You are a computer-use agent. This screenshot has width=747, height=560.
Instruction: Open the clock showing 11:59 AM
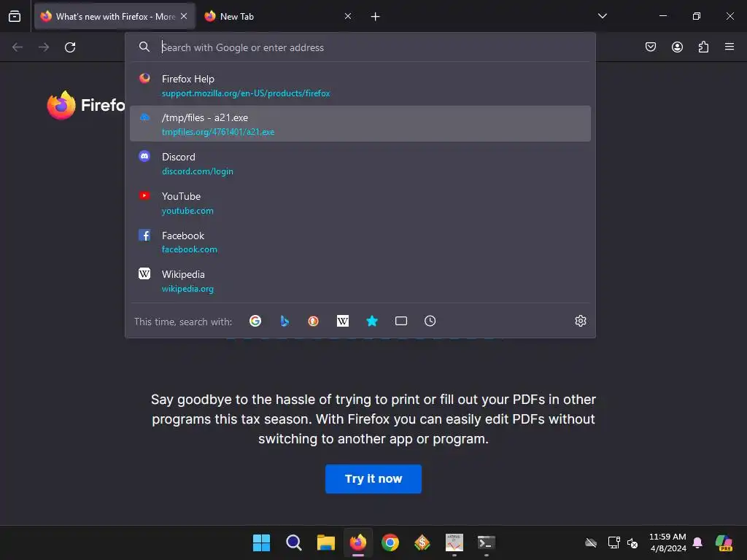pos(667,542)
